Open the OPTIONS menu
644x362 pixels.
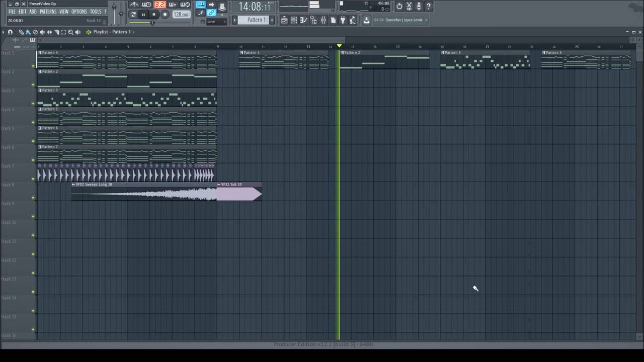79,12
